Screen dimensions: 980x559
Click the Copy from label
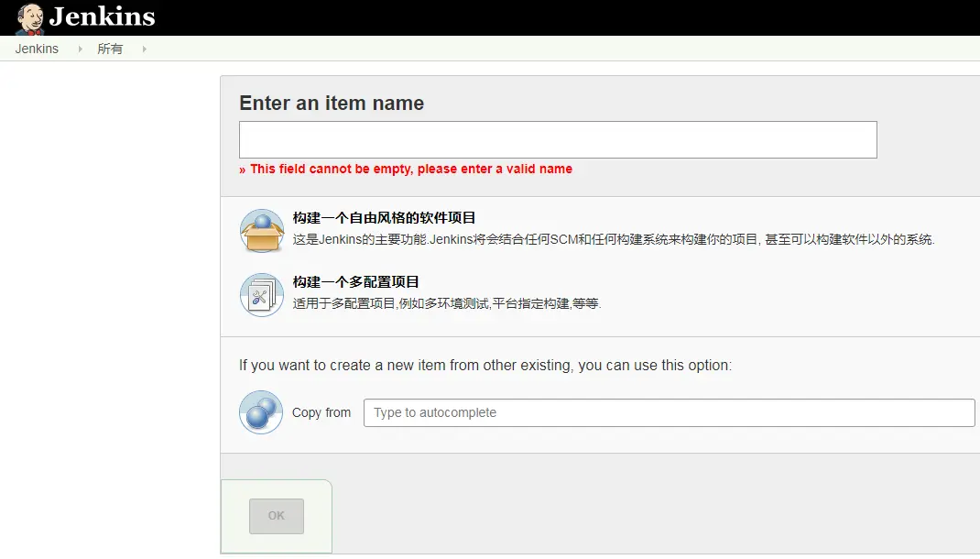[321, 412]
